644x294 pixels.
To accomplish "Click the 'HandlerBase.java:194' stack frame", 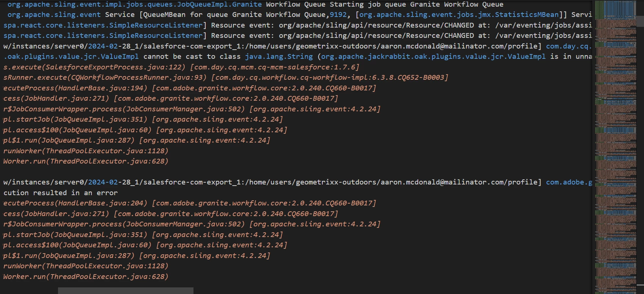I will (101, 88).
